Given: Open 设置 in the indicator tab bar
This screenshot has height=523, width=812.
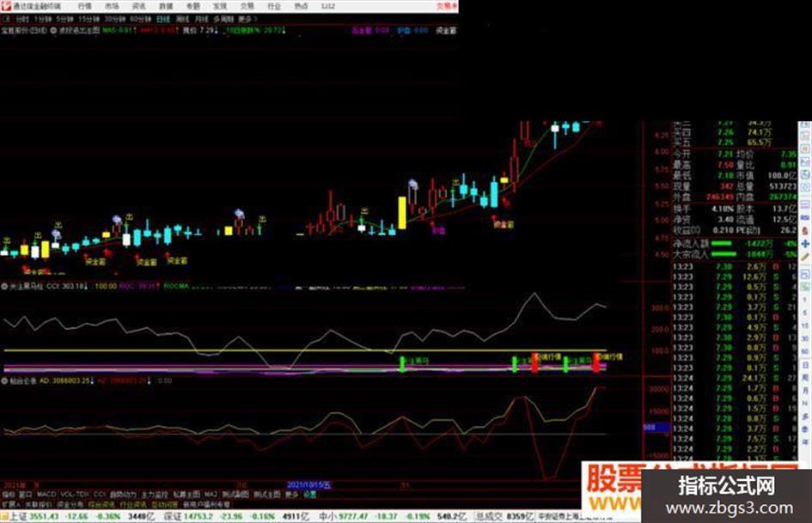Looking at the screenshot, I should pos(309,495).
